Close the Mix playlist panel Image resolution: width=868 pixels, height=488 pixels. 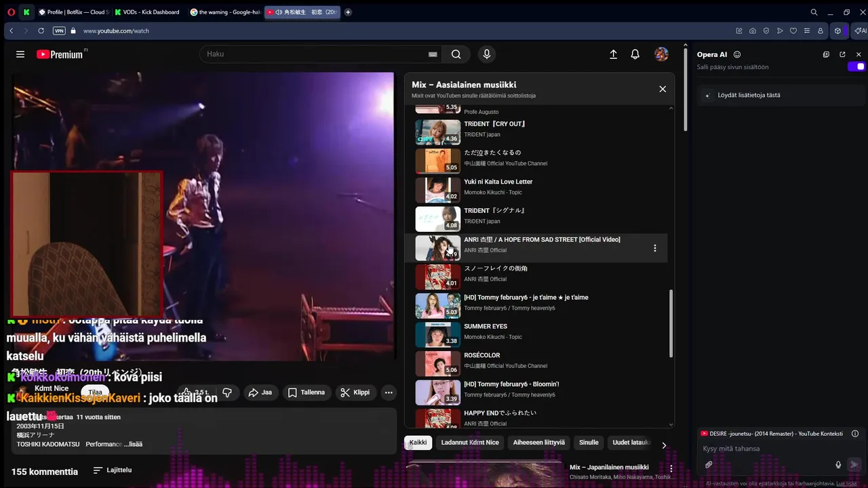pyautogui.click(x=663, y=89)
